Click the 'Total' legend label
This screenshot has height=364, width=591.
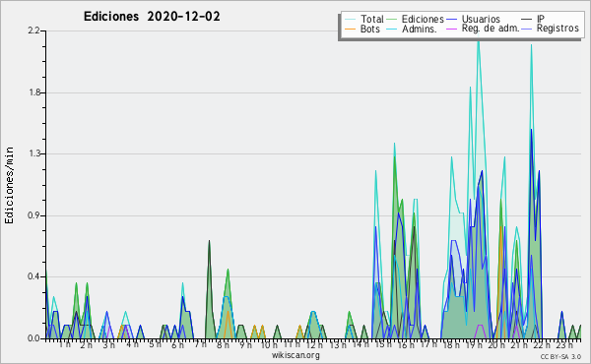pos(371,19)
